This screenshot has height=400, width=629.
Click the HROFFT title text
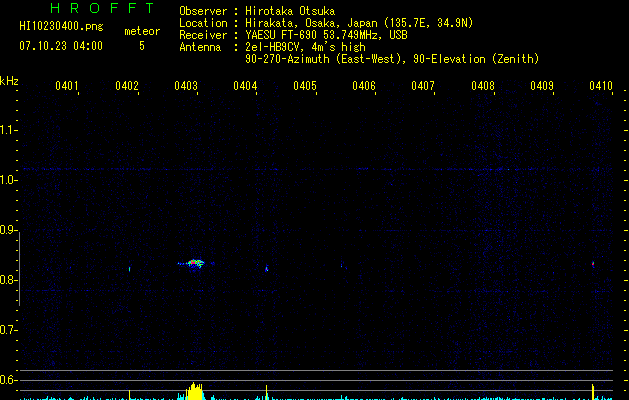(x=102, y=8)
